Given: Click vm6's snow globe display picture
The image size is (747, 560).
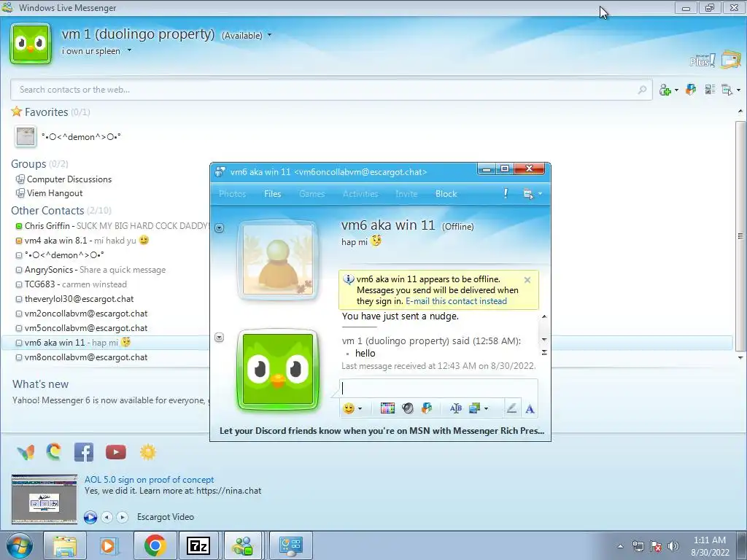Looking at the screenshot, I should click(278, 260).
